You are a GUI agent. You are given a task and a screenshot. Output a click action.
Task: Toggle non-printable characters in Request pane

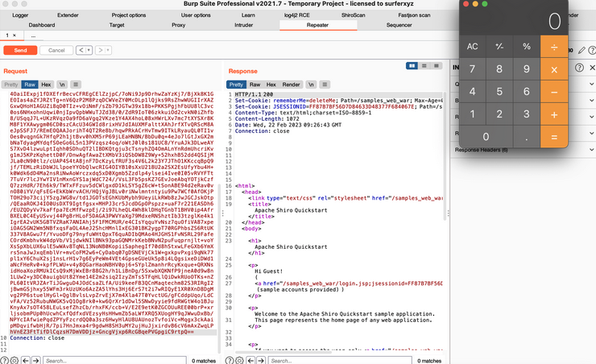[x=62, y=85]
